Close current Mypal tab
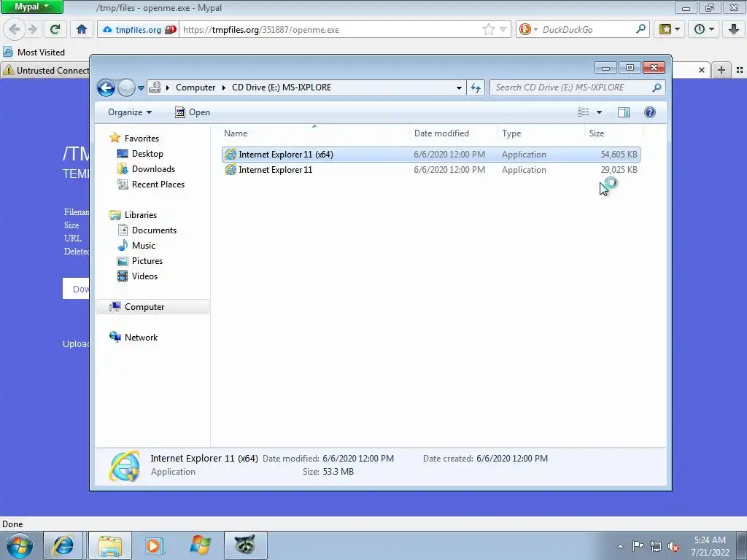The width and height of the screenshot is (747, 560). pyautogui.click(x=701, y=70)
